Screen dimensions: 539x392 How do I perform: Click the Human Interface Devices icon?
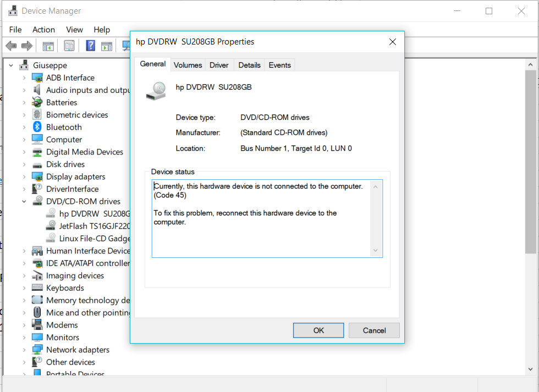(37, 251)
